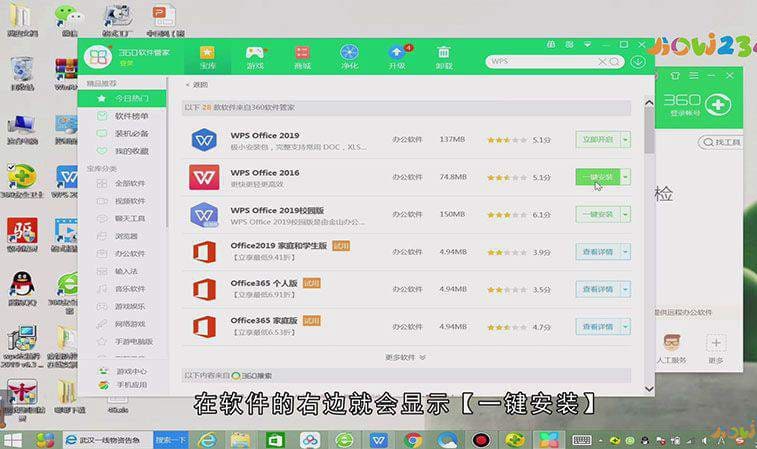Viewport: 757px width, 449px height.
Task: Open the 净化 tab
Action: coord(349,57)
